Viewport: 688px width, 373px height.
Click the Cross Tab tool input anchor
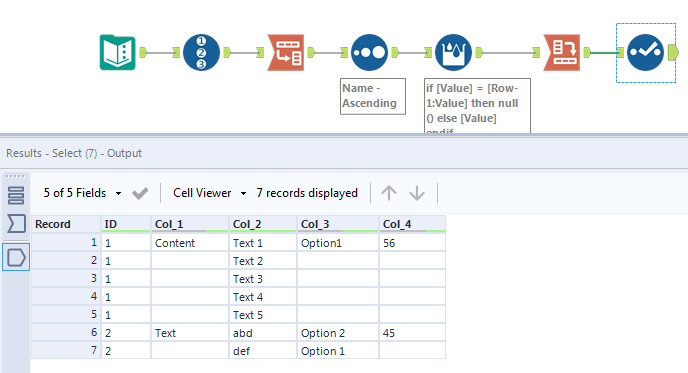(536, 53)
